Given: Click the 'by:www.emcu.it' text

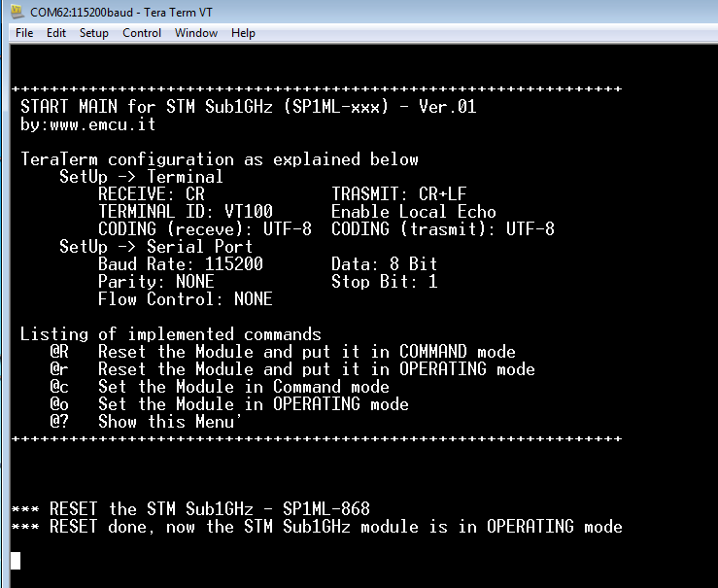Looking at the screenshot, I should click(87, 124).
